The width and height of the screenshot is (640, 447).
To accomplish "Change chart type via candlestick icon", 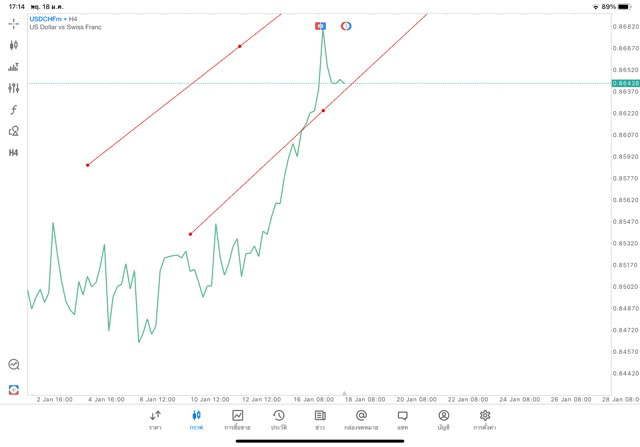I will [14, 45].
